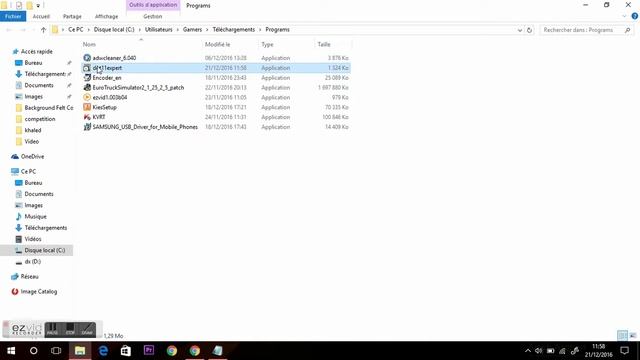This screenshot has width=640, height=360.
Task: Show hidden system tray icons
Action: (528, 351)
